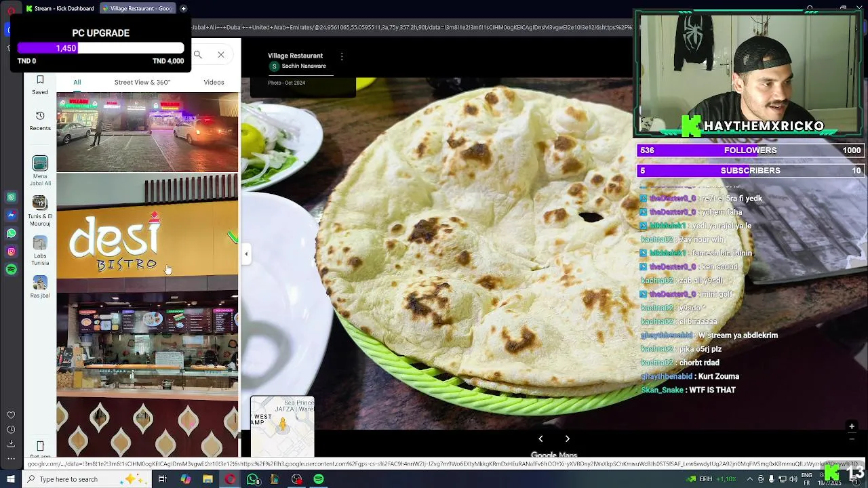Select the Videos tab
The height and width of the screenshot is (488, 868).
click(214, 82)
